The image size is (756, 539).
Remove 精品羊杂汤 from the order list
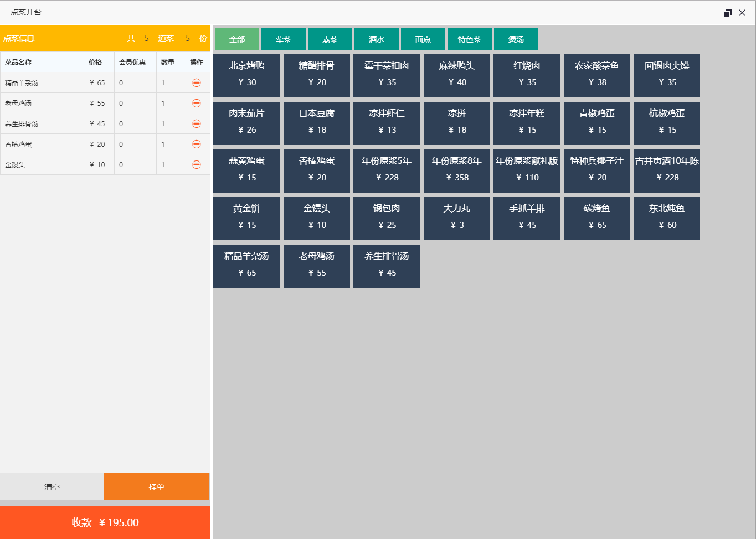[x=196, y=82]
